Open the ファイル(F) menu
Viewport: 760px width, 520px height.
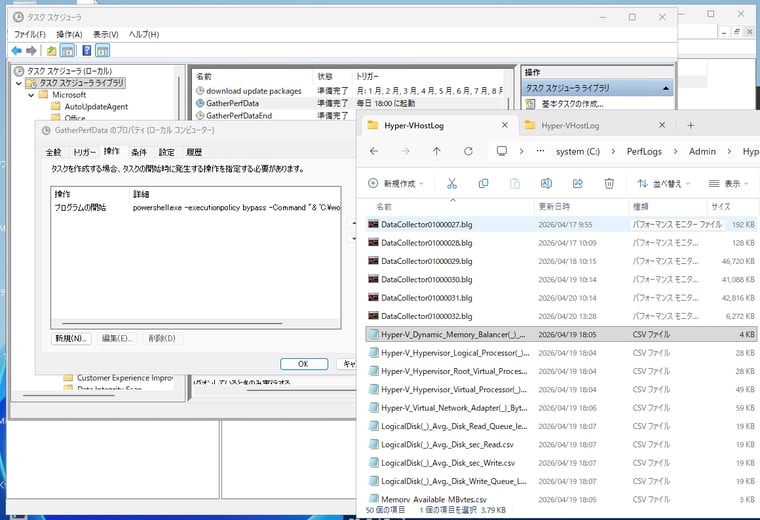click(30, 34)
